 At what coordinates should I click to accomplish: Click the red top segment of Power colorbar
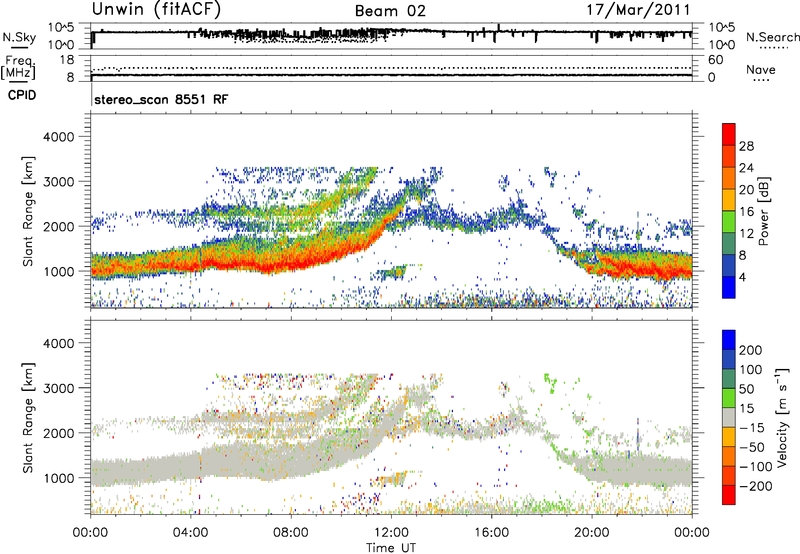coord(729,134)
